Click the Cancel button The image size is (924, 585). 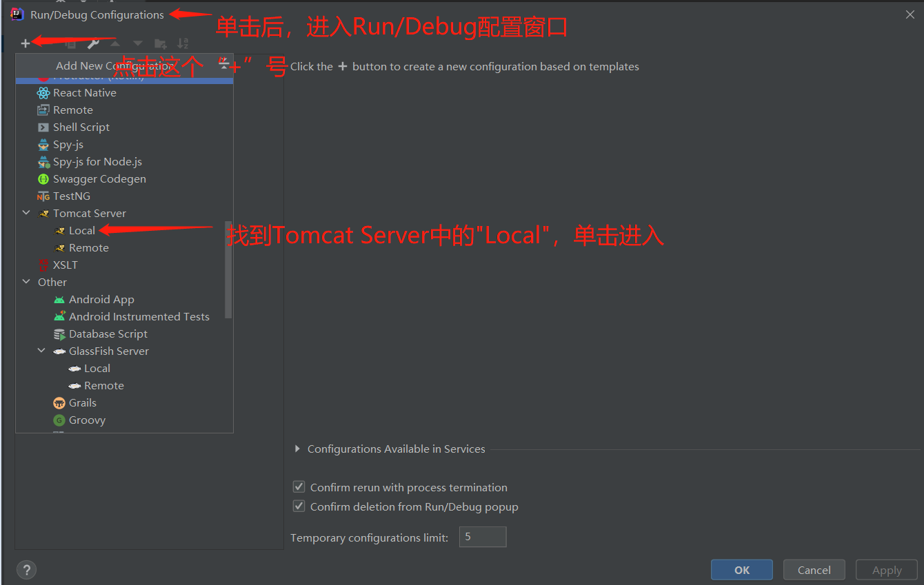tap(814, 570)
